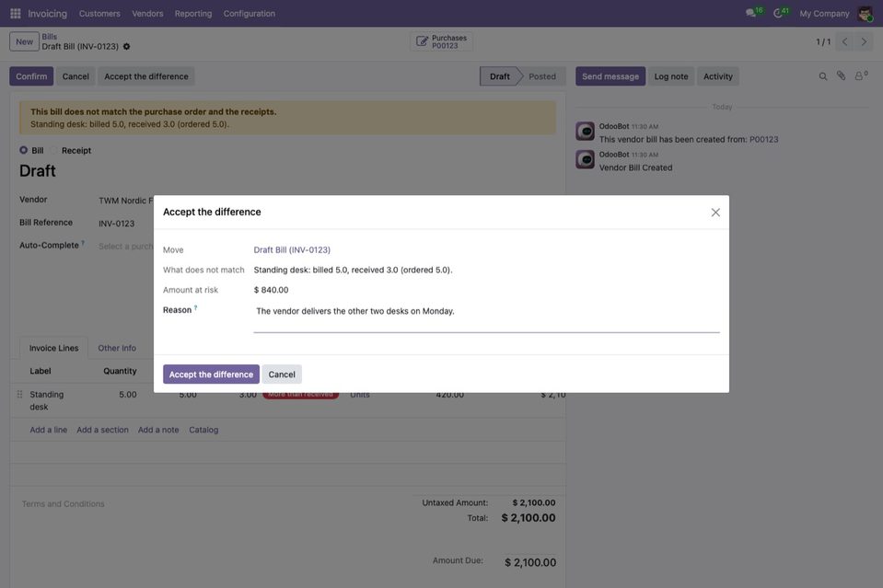Switch to the Invoice Lines tab

[x=54, y=349]
